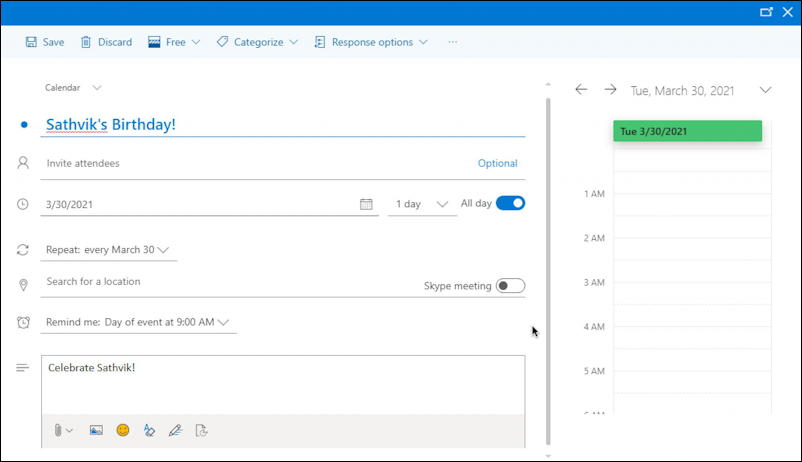The height and width of the screenshot is (462, 802).
Task: Click the attendees person icon
Action: click(23, 163)
